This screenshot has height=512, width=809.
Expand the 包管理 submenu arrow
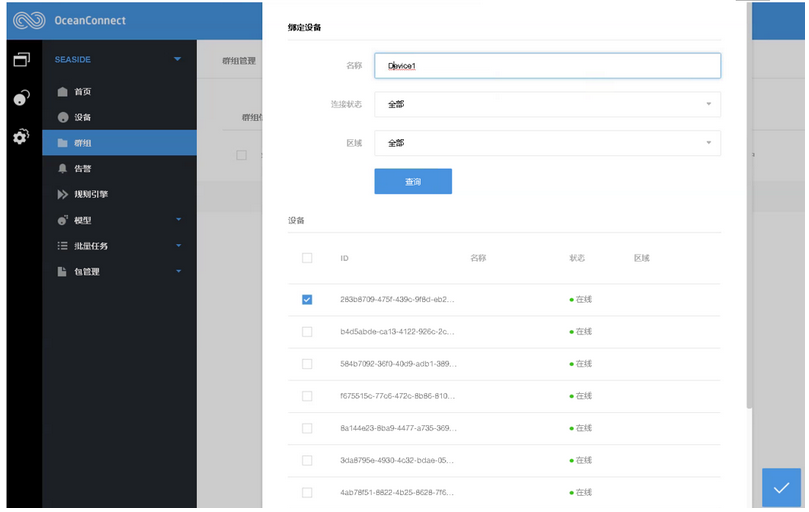[179, 271]
